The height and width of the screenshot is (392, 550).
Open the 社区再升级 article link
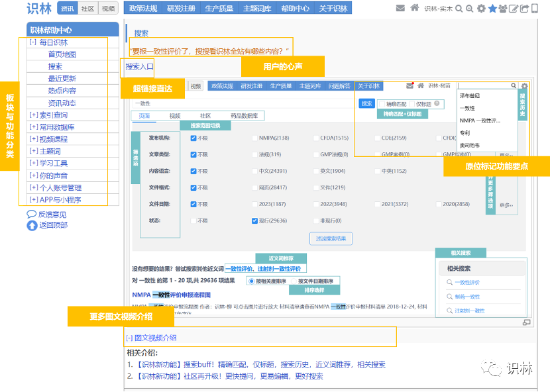pos(230,376)
